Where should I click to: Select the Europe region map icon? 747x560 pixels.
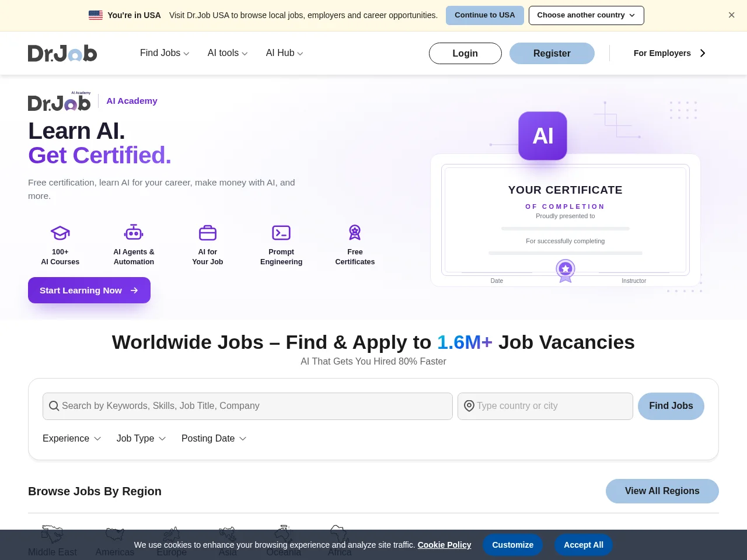pos(172,534)
